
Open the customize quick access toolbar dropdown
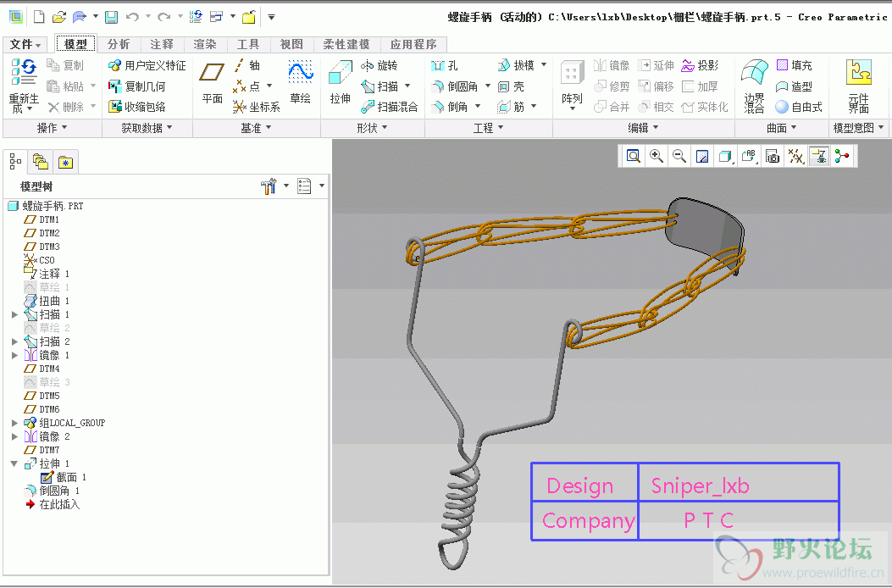coord(271,17)
